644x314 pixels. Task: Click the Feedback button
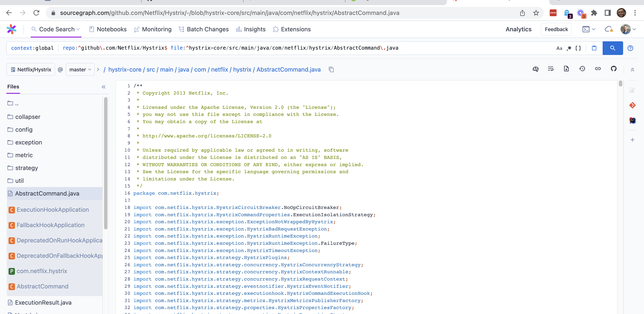[556, 29]
